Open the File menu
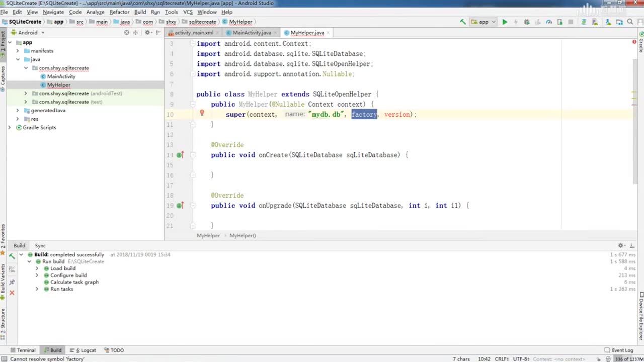The width and height of the screenshot is (644, 362). tap(4, 12)
